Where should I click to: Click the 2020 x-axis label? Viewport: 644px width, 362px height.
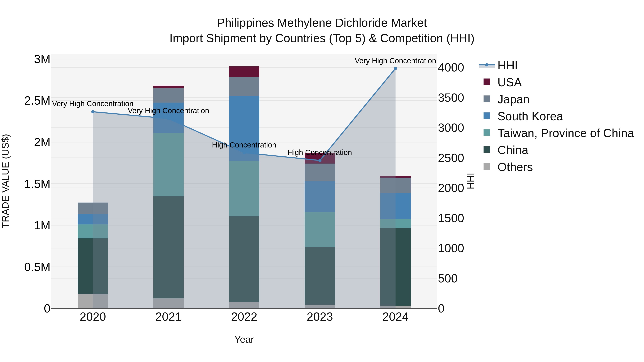(93, 317)
